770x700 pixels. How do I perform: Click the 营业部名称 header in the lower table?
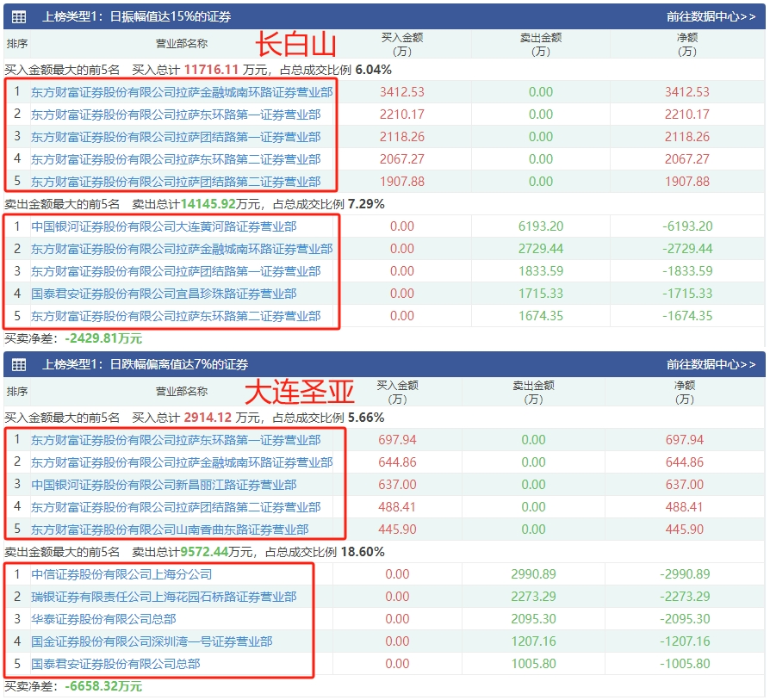[x=182, y=392]
